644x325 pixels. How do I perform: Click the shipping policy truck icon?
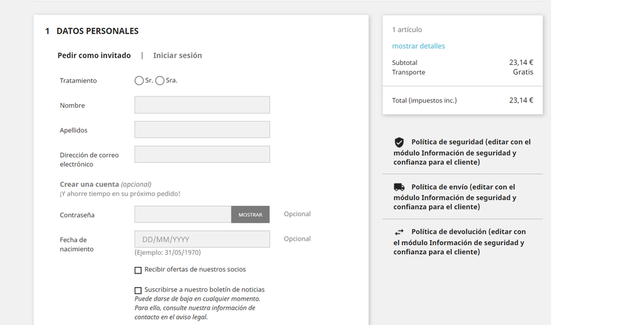point(399,187)
